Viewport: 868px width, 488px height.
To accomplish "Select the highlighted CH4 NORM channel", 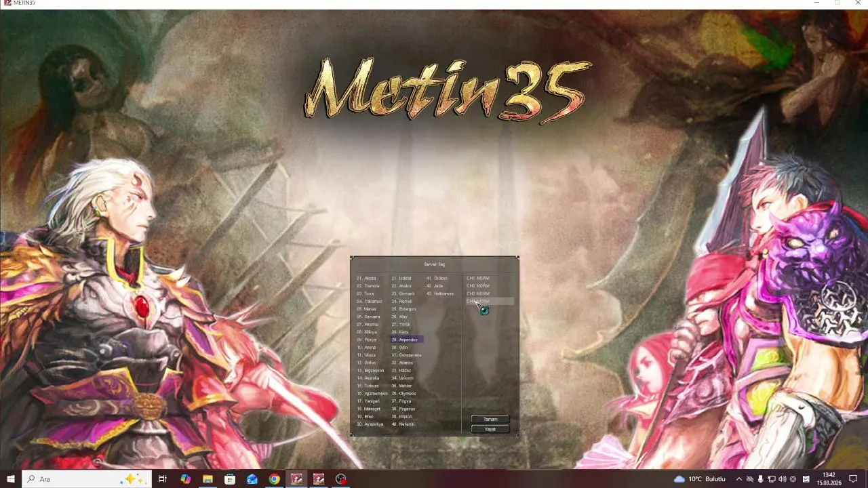I will pos(489,302).
